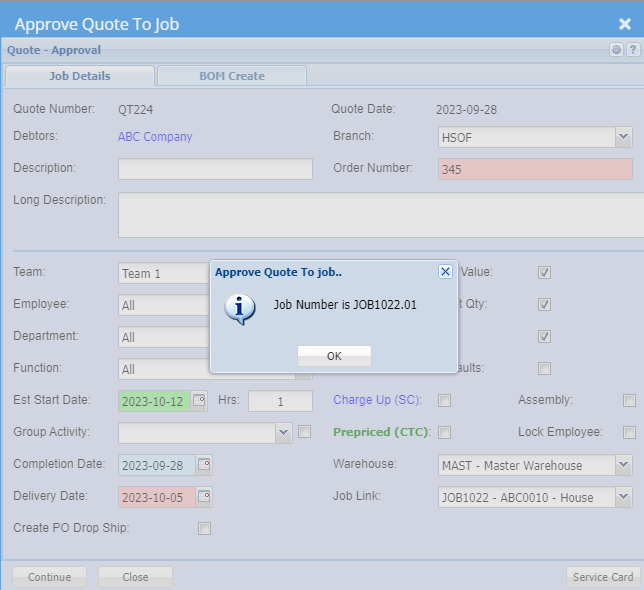Viewport: 644px width, 590px height.
Task: Click the Order Number input field
Action: 535,169
